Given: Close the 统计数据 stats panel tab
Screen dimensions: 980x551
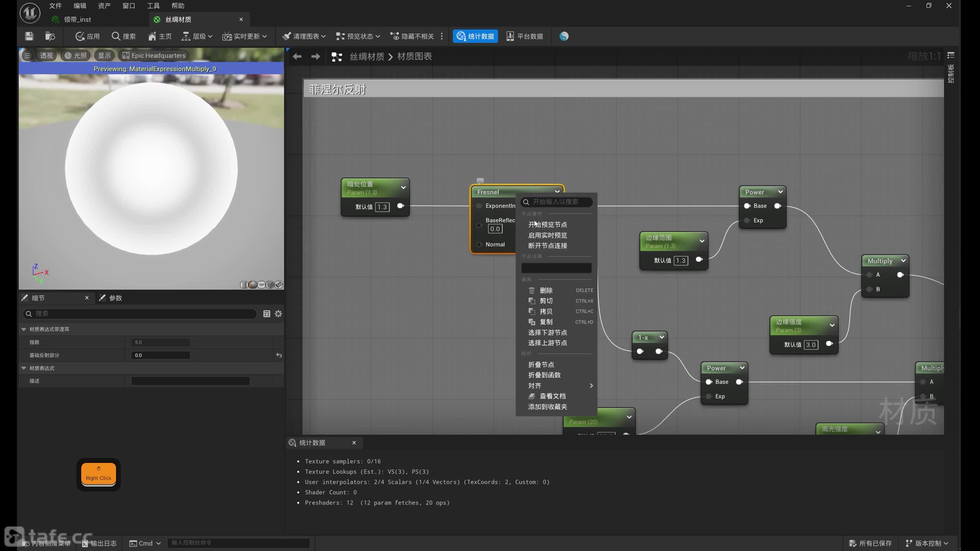Looking at the screenshot, I should 354,443.
